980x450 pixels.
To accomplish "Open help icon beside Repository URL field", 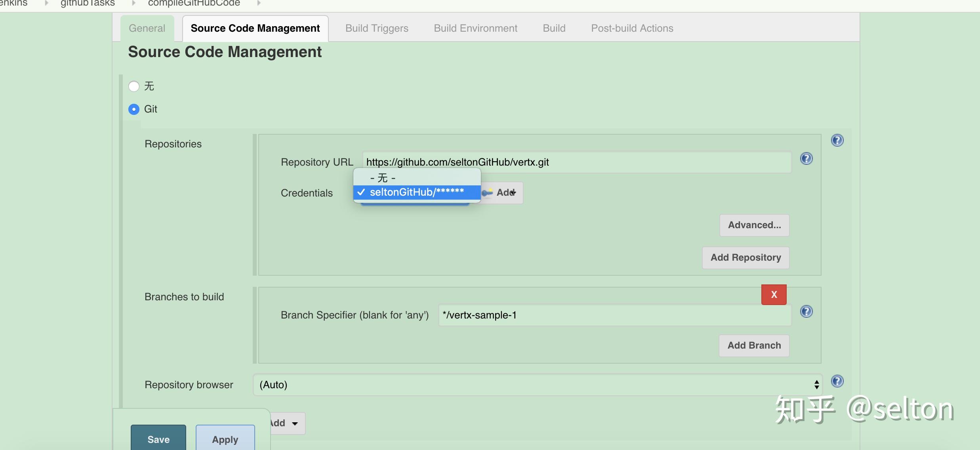I will (x=806, y=158).
